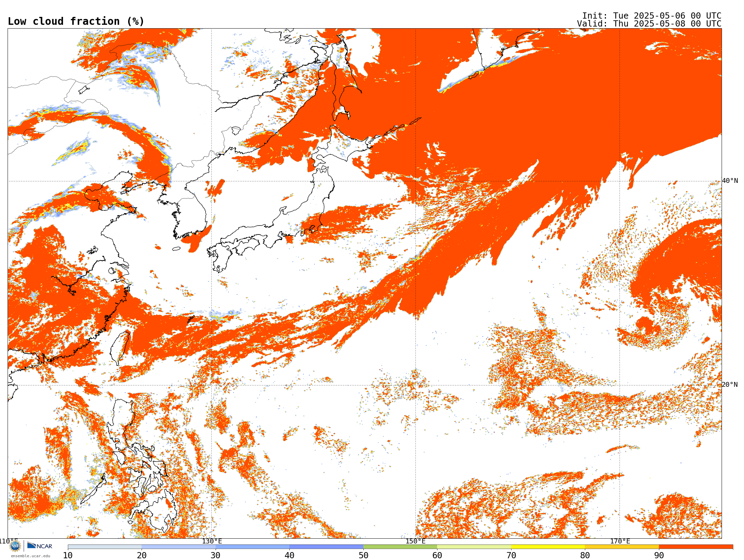Select the Valid time 'Thu 2025-05-08 00 UTC' text

click(x=667, y=24)
